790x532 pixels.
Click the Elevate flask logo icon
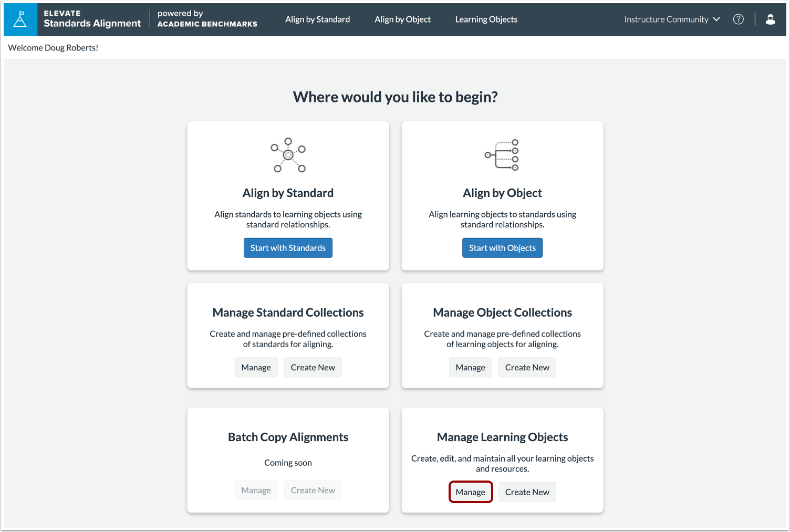[20, 19]
